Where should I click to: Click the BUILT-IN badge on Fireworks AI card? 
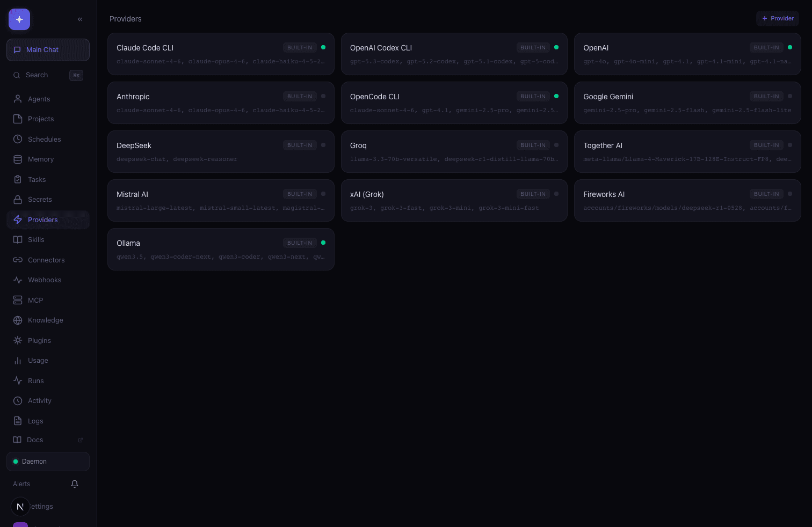[x=766, y=194]
